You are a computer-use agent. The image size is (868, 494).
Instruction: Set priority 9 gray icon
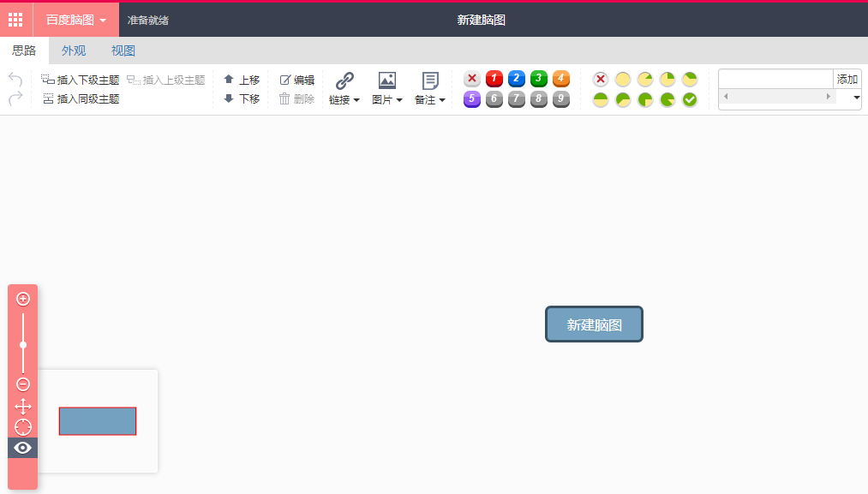tap(560, 99)
